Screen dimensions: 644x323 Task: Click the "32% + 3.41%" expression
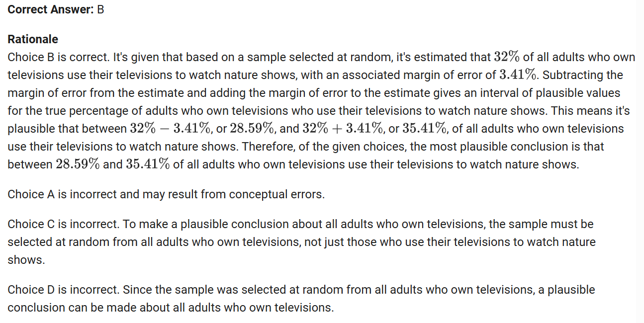tap(343, 129)
